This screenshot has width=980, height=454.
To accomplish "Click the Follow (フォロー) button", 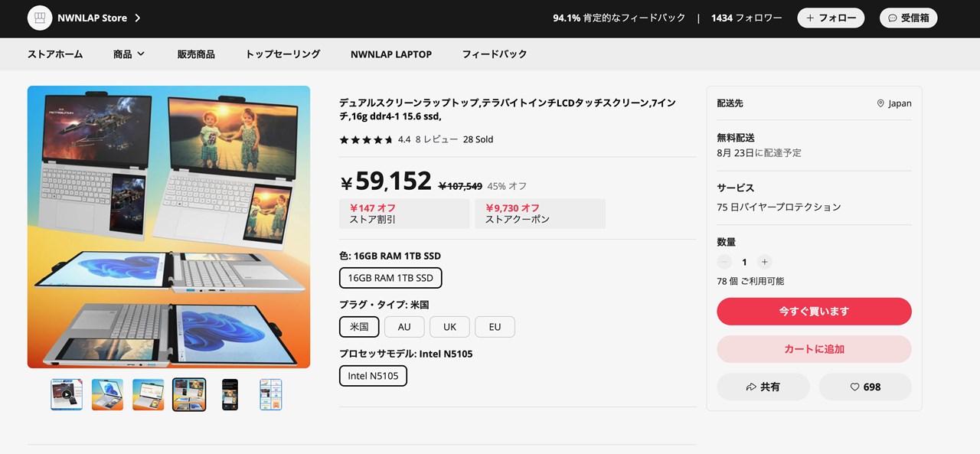I will (830, 18).
